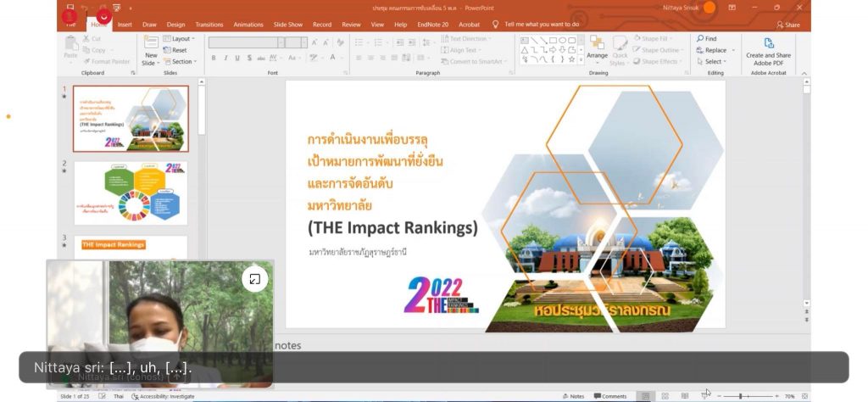
Task: Open the font name dropdown
Action: click(281, 42)
